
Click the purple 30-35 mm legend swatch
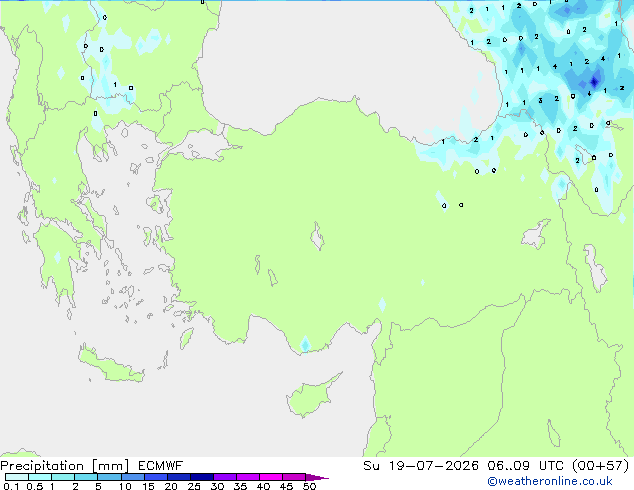point(225,477)
